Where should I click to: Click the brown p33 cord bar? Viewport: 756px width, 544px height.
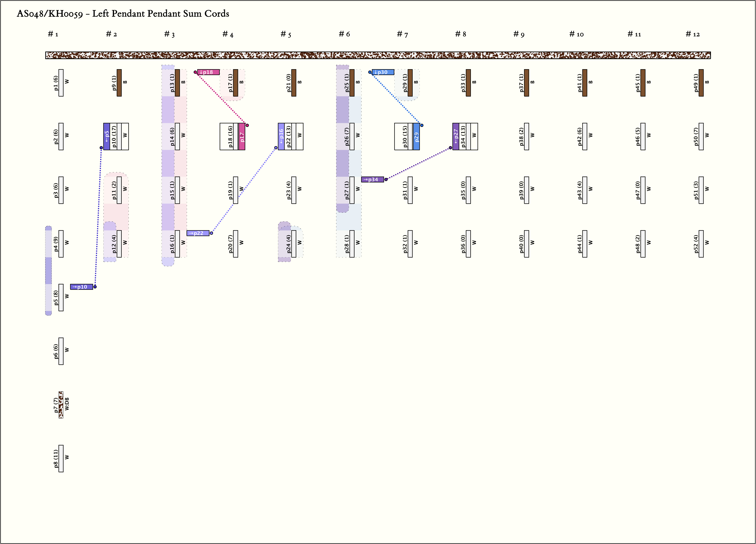pos(468,83)
